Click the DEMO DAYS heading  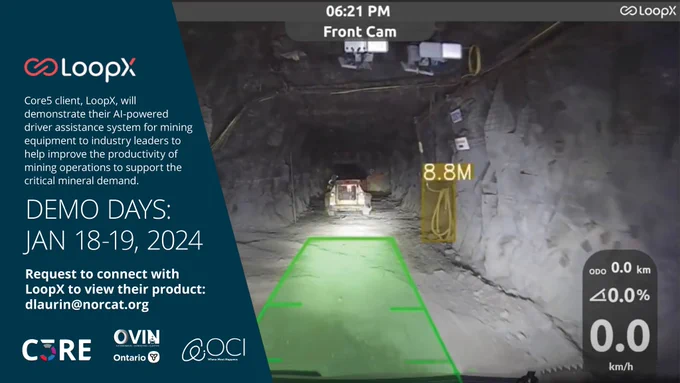pyautogui.click(x=98, y=210)
